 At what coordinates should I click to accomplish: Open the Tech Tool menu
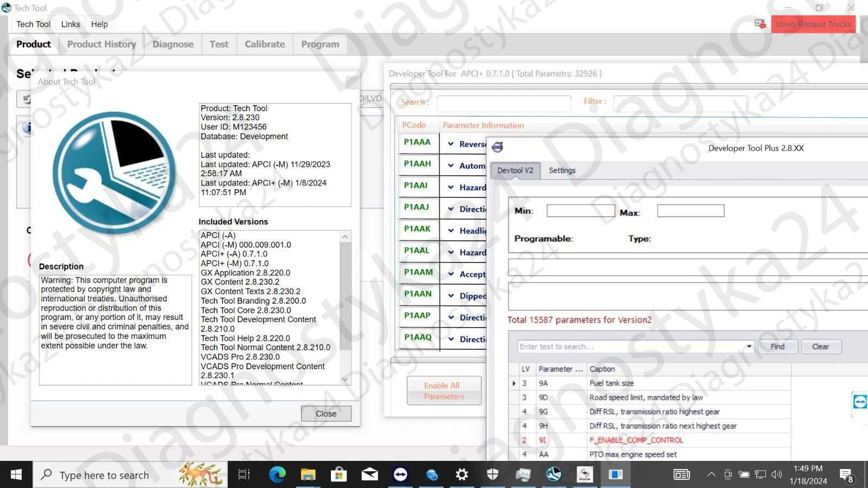[33, 24]
